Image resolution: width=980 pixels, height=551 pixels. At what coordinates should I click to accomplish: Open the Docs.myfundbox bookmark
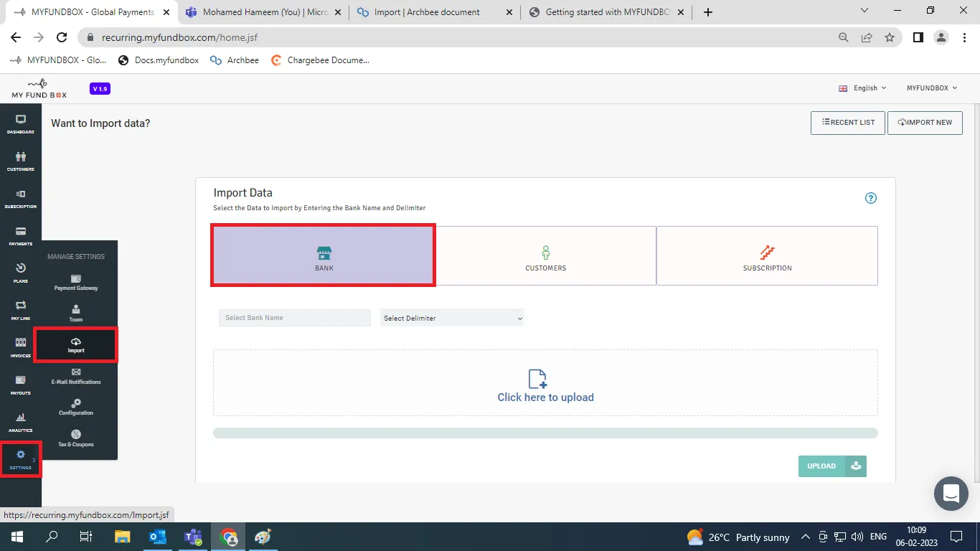159,60
